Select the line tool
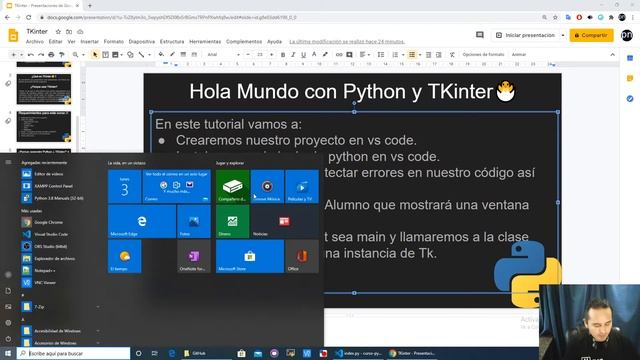 pos(141,55)
